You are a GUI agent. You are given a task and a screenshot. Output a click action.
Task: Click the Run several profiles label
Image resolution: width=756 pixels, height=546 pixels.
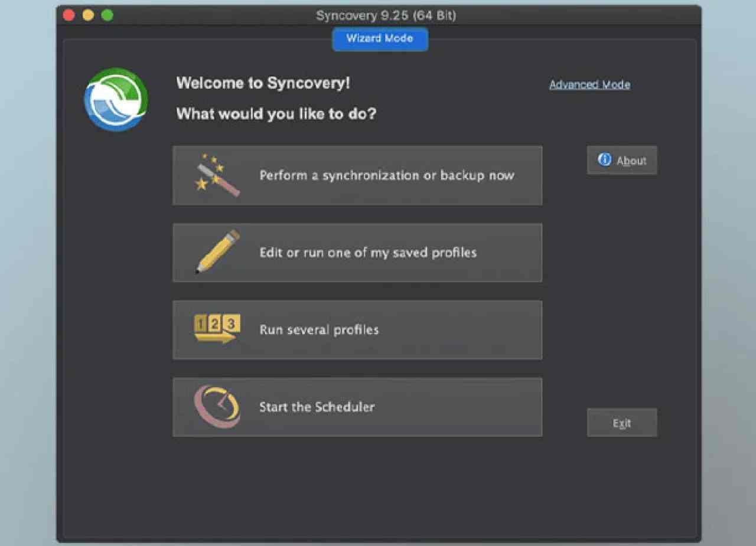[x=319, y=329]
